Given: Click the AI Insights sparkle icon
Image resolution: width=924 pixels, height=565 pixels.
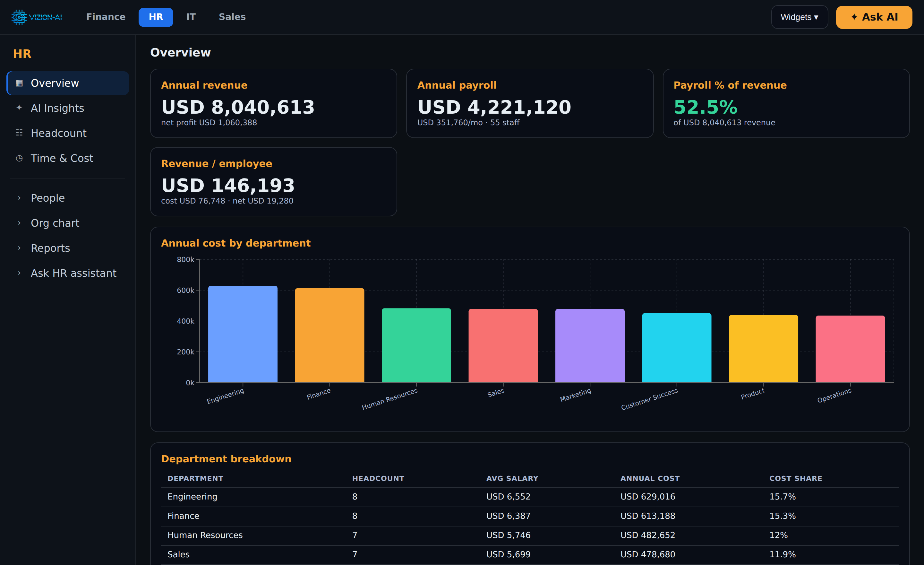Looking at the screenshot, I should tap(19, 108).
